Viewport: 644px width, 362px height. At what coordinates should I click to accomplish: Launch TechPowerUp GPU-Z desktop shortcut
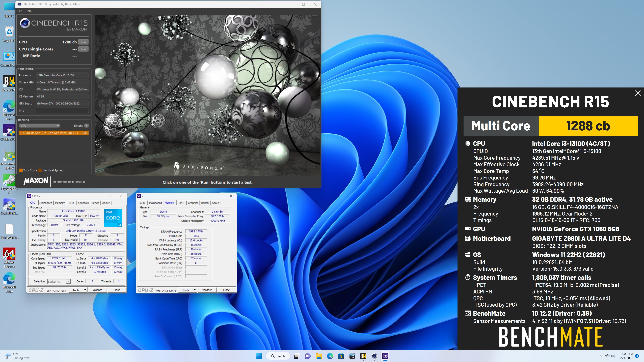pyautogui.click(x=9, y=160)
